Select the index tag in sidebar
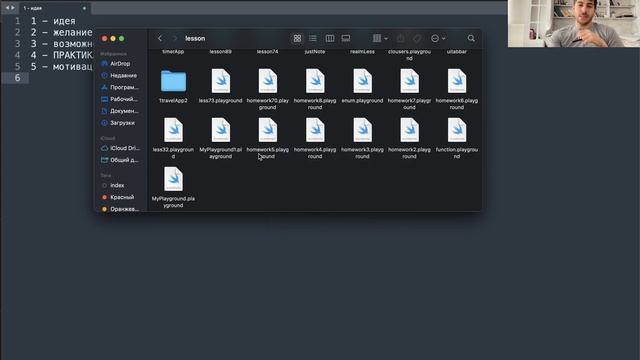This screenshot has width=640, height=360. (113, 185)
